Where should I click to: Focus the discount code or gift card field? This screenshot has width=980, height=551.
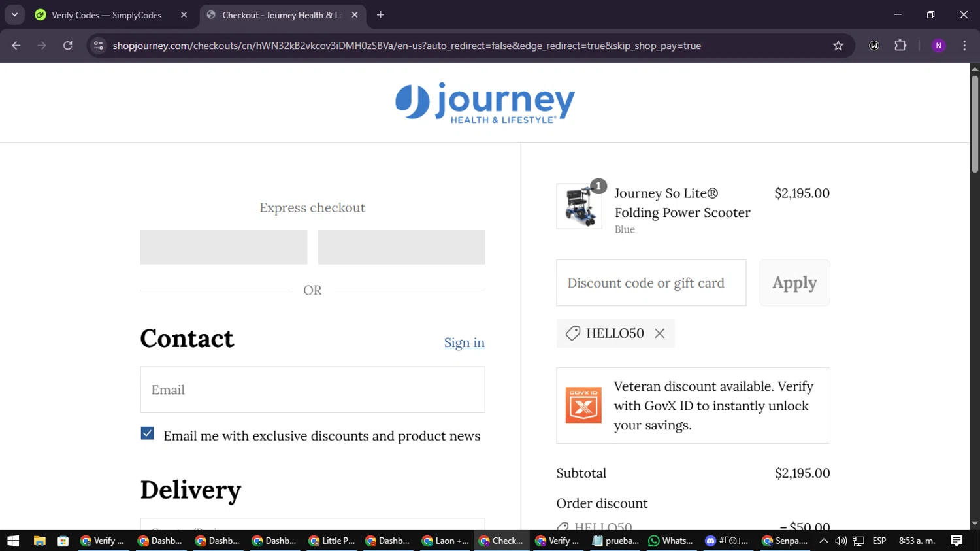pyautogui.click(x=651, y=283)
